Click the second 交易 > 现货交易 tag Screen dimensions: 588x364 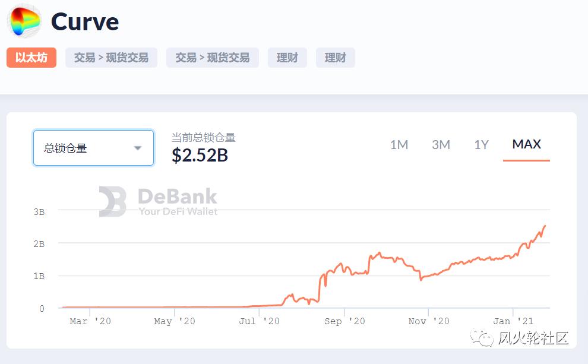213,57
